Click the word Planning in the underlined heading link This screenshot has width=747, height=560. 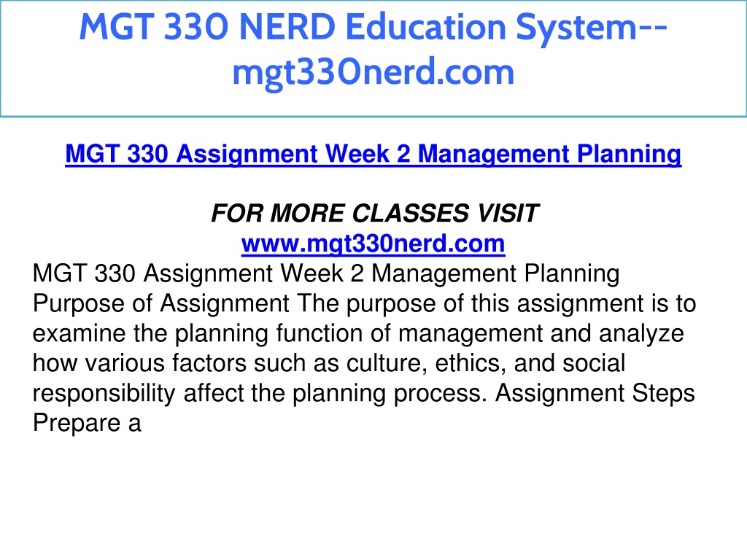pyautogui.click(x=630, y=155)
